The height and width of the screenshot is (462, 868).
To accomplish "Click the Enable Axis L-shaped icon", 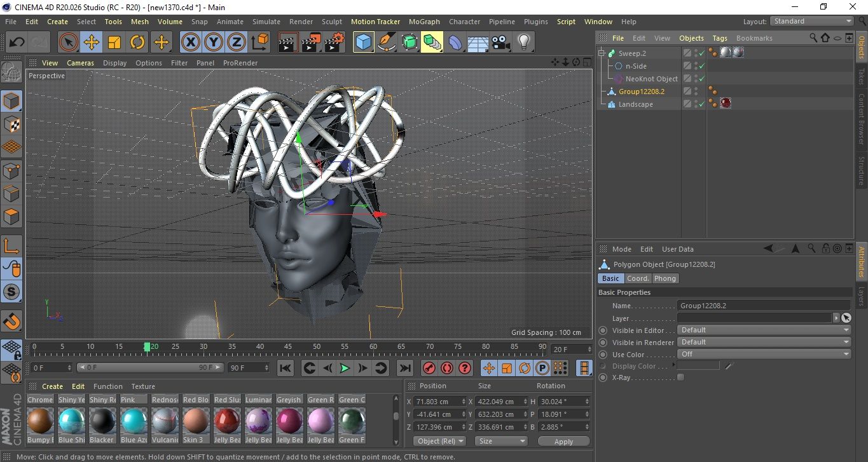I will pos(11,246).
